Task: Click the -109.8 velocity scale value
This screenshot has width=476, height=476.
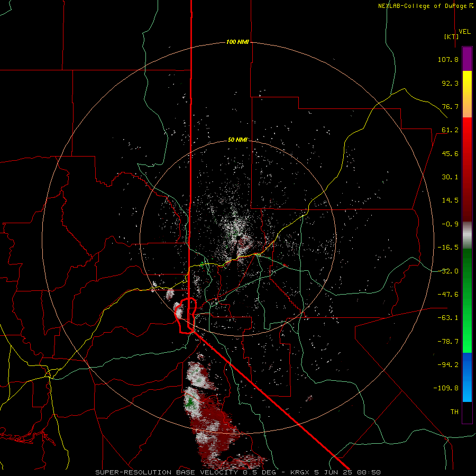Action: click(446, 388)
